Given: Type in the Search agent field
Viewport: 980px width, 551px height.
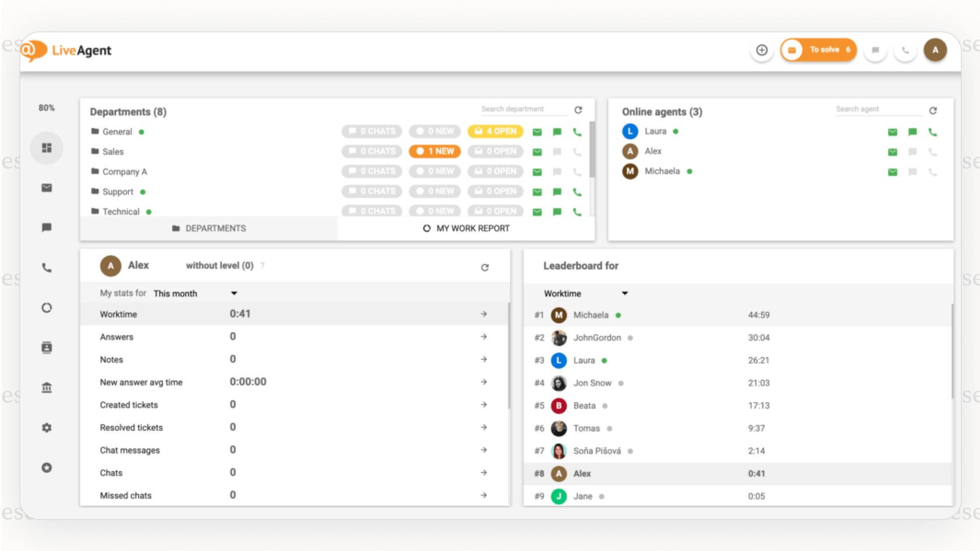Looking at the screenshot, I should (x=878, y=109).
